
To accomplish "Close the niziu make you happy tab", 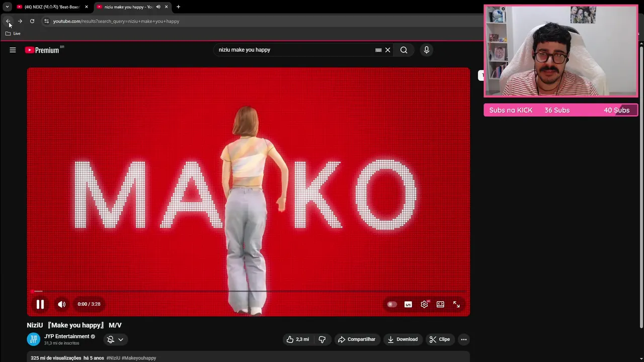I will [167, 7].
